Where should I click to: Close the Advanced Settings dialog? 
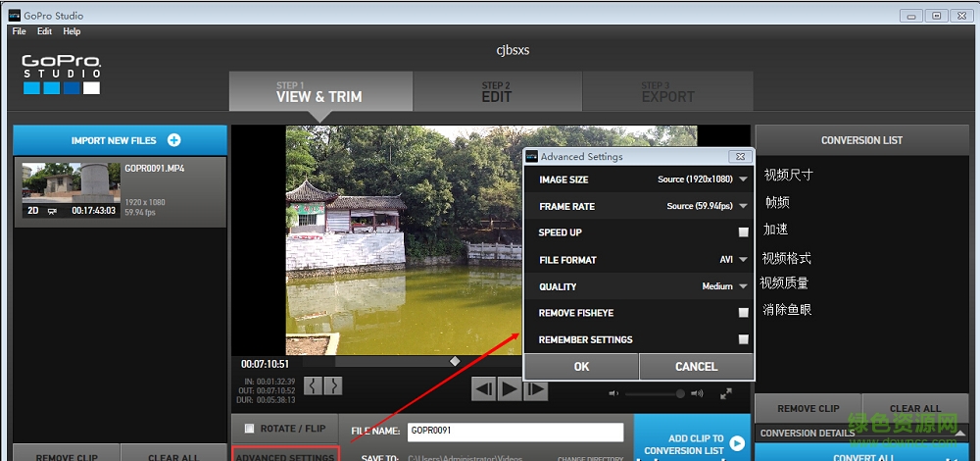[x=740, y=156]
